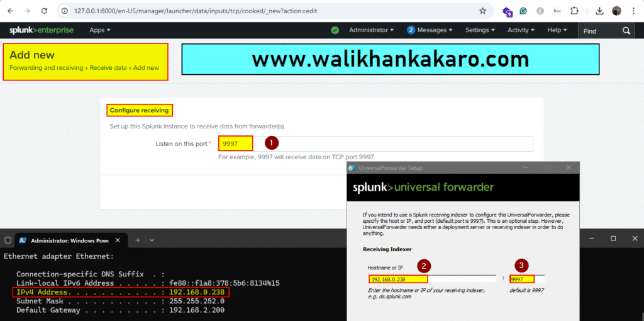This screenshot has height=321, width=644.
Task: Click the splunk>enterprise logo
Action: 42,30
